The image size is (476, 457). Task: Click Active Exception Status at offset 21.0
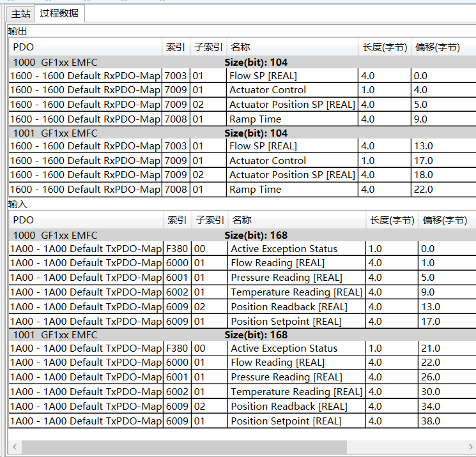pos(284,348)
